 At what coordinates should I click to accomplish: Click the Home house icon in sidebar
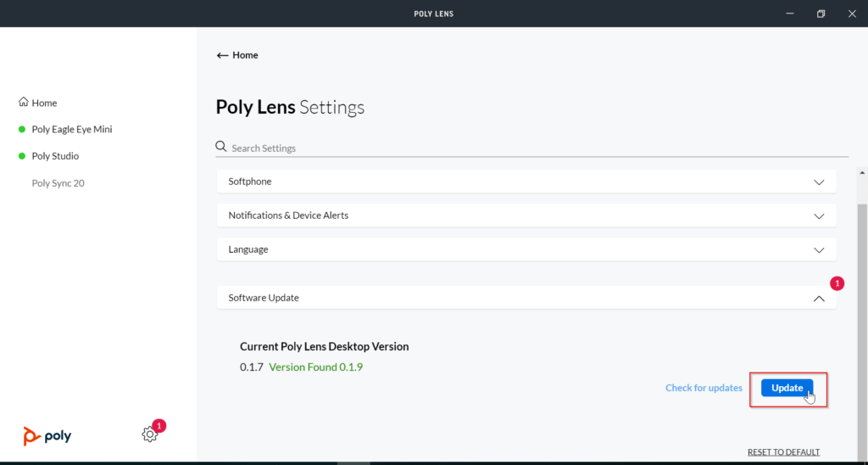coord(23,102)
